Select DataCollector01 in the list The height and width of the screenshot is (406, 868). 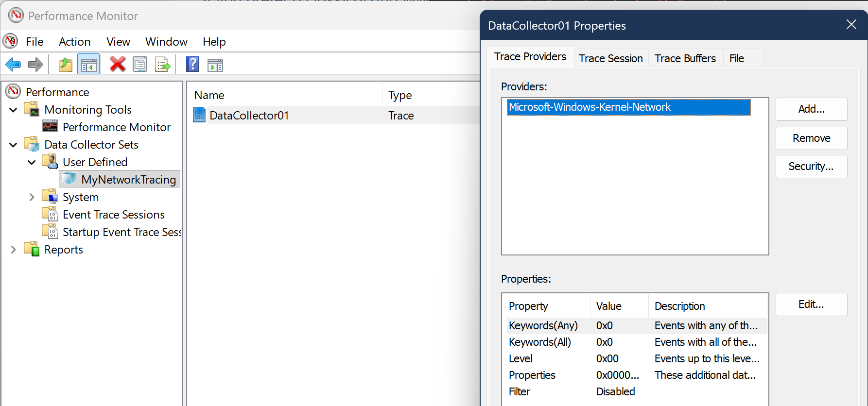(249, 116)
